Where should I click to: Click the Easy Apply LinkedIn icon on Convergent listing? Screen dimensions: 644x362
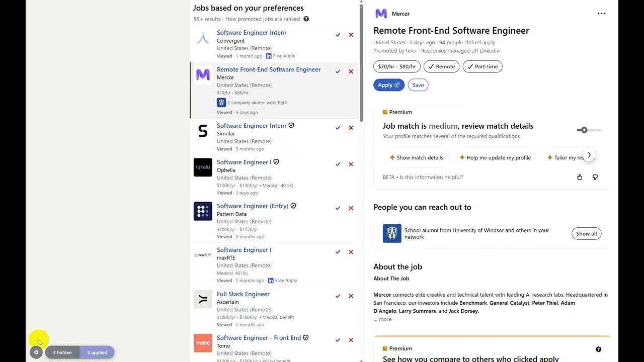[270, 56]
